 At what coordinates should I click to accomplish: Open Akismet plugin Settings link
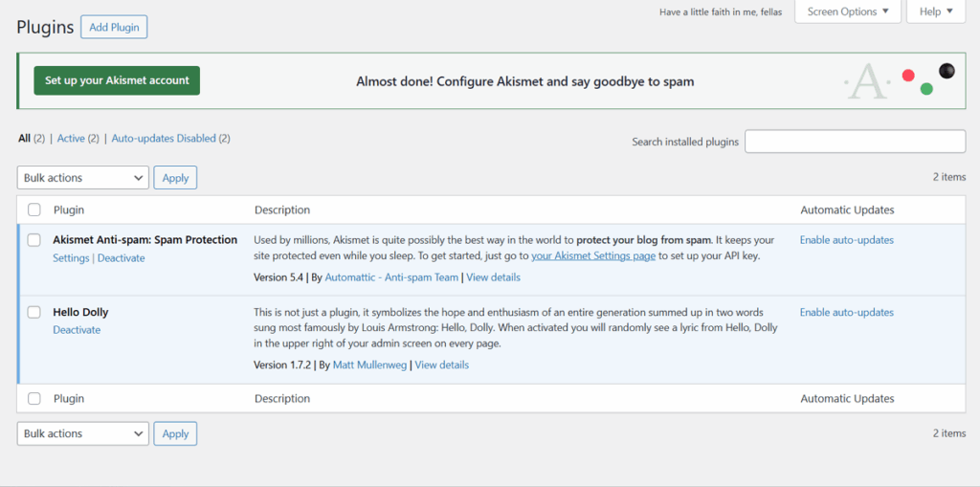coord(71,258)
